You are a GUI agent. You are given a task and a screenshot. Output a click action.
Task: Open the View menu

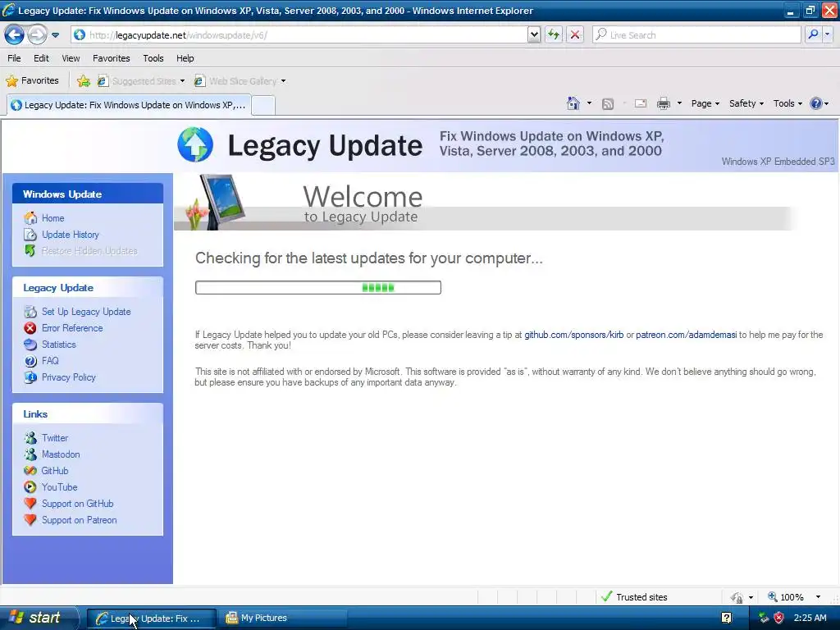71,58
